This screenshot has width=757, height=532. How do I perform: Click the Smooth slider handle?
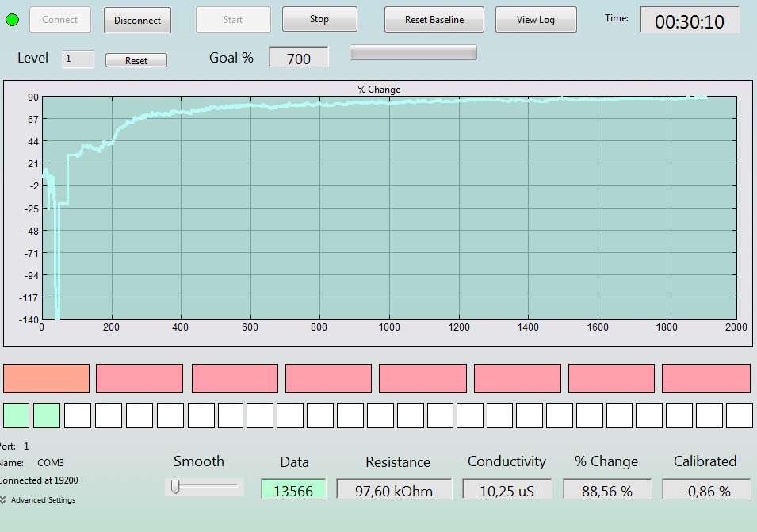tap(175, 487)
